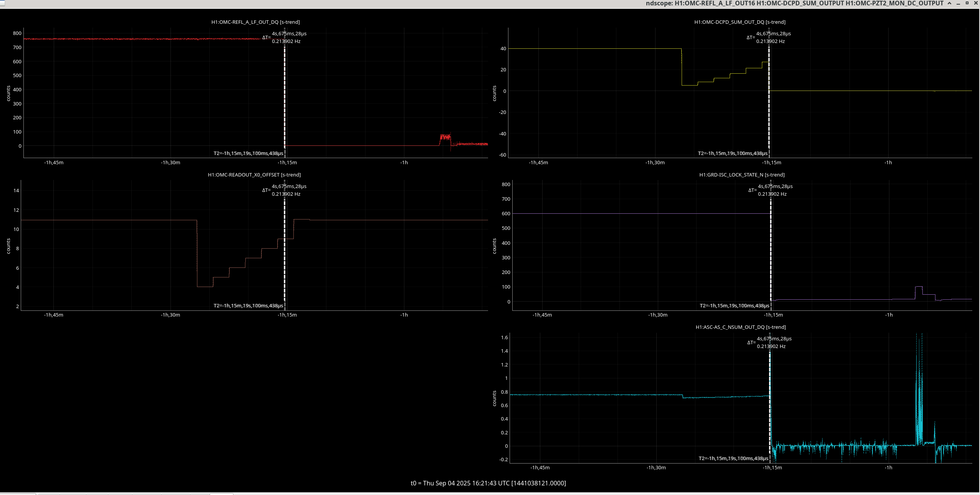Minimize the ndscope window

pyautogui.click(x=958, y=3)
